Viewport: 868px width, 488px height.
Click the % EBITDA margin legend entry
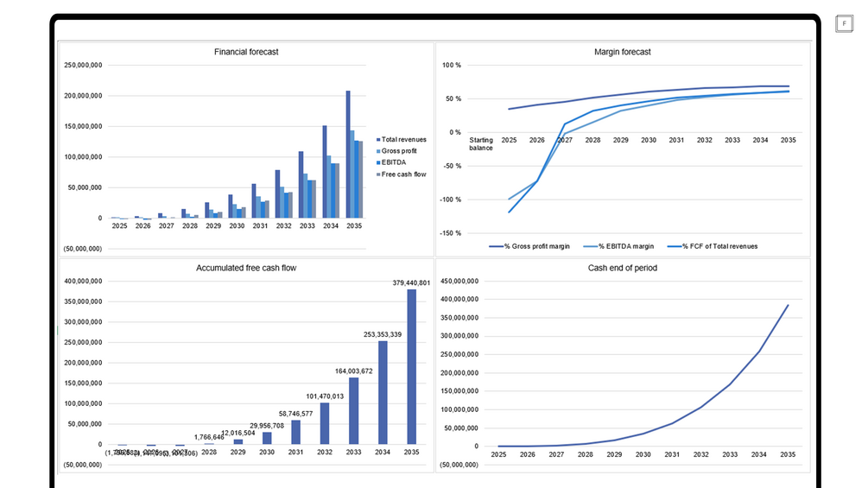[x=619, y=246]
